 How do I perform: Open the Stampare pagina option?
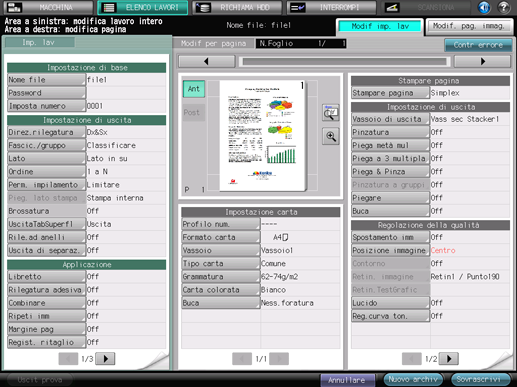click(390, 93)
